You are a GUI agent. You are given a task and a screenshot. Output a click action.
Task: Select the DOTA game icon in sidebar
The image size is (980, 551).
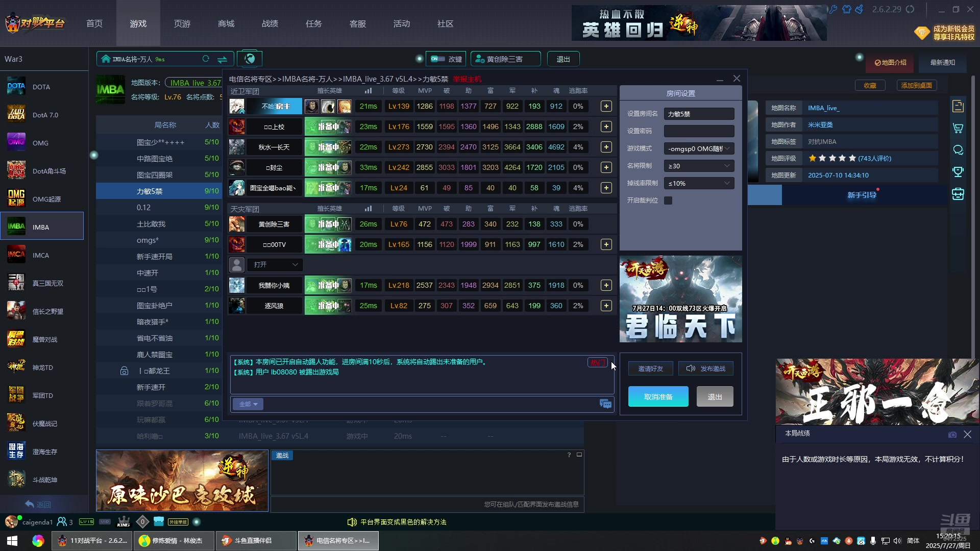point(16,87)
